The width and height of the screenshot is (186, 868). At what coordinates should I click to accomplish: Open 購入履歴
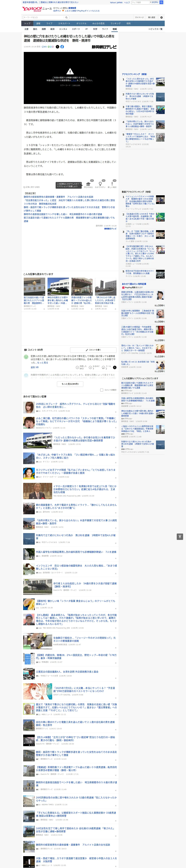click(152, 18)
